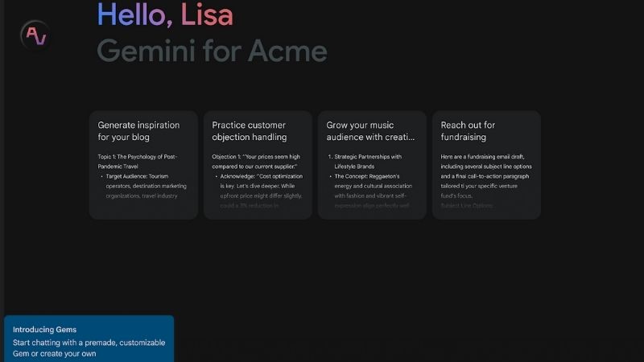Click faded 'Subject Line Options' text
Viewport: 644px width, 362px height.
click(467, 206)
